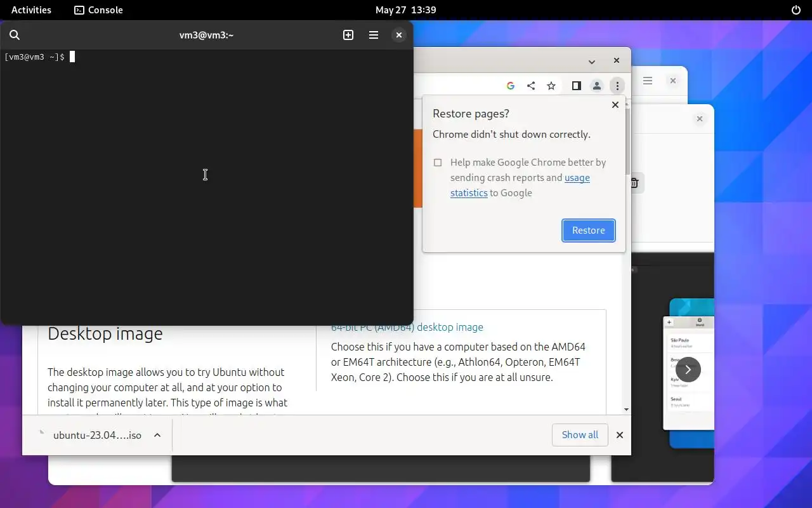Dismiss the Restore pages popup
812x508 pixels.
coord(615,105)
